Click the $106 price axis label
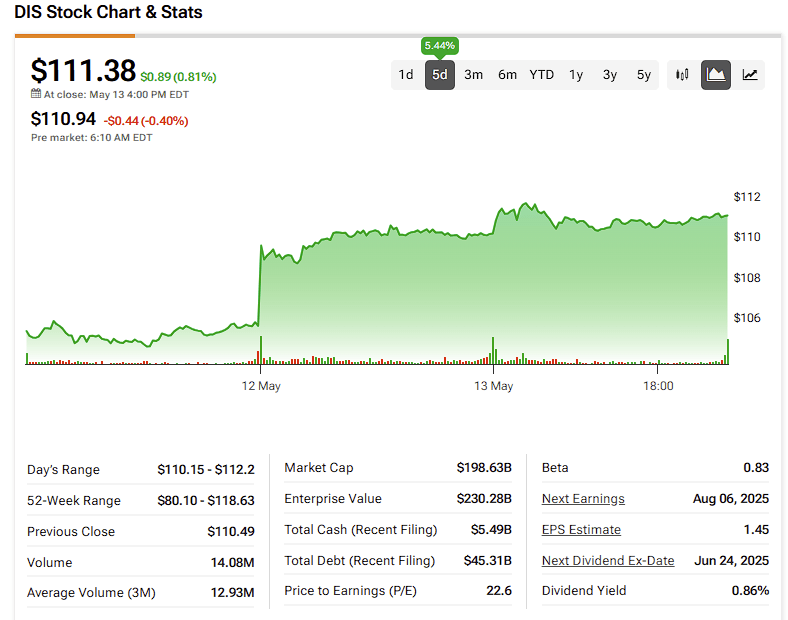The image size is (788, 620). [x=747, y=318]
